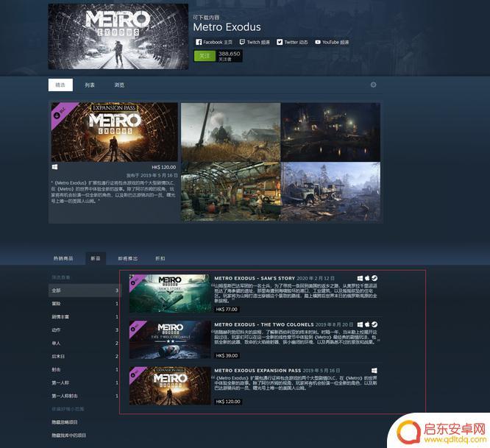Switch to the 列表 list tab
This screenshot has height=448, width=490.
[x=90, y=85]
